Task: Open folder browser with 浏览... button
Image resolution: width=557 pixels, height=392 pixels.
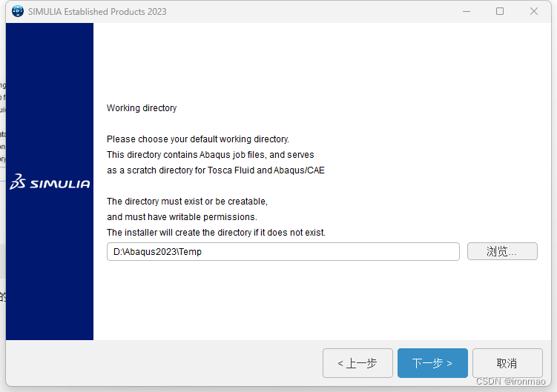Action: (502, 251)
